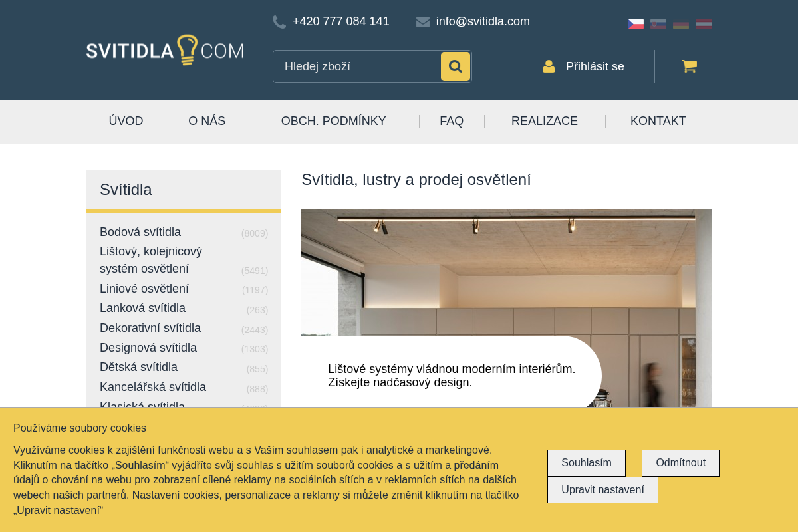Switch language using the Czech flag

[636, 24]
